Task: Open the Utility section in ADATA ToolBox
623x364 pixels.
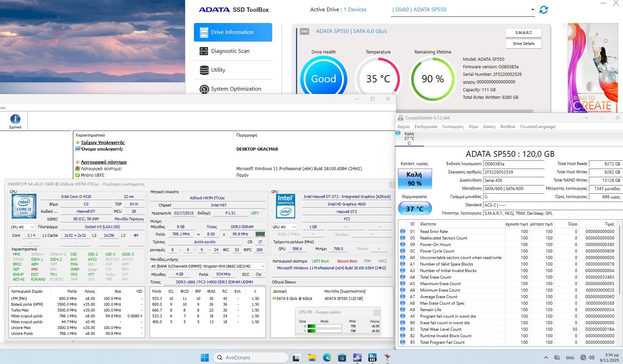Action: click(218, 70)
